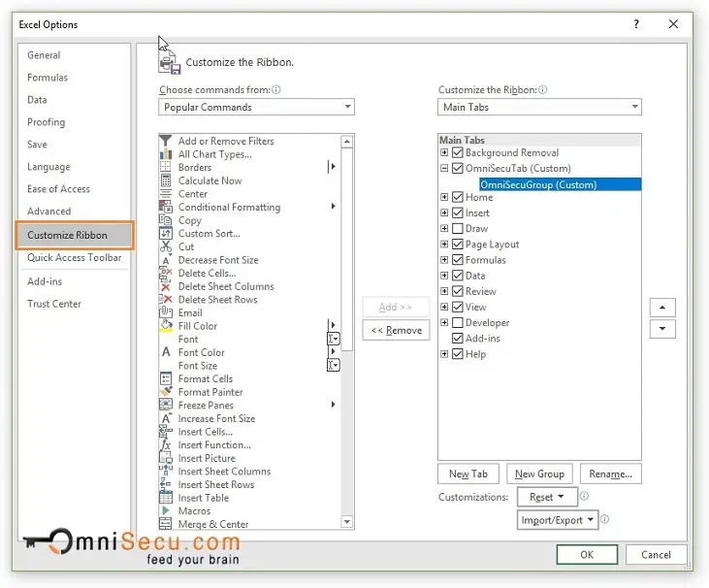709x588 pixels.
Task: Pick the Insert Table icon
Action: [x=166, y=498]
